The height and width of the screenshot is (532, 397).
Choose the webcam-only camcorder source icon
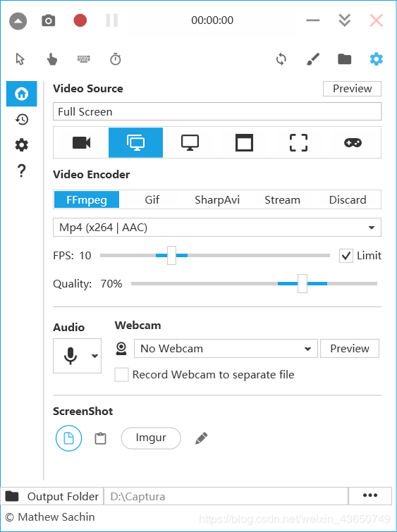click(x=82, y=142)
